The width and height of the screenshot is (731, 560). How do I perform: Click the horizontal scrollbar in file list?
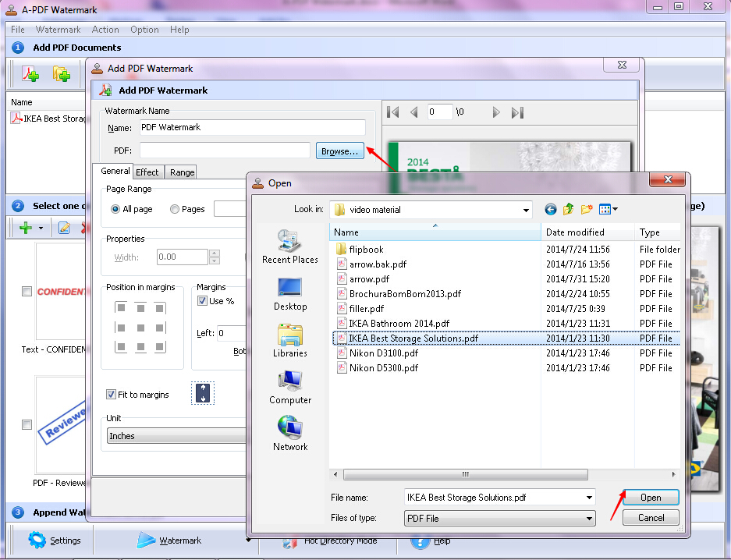click(x=465, y=474)
